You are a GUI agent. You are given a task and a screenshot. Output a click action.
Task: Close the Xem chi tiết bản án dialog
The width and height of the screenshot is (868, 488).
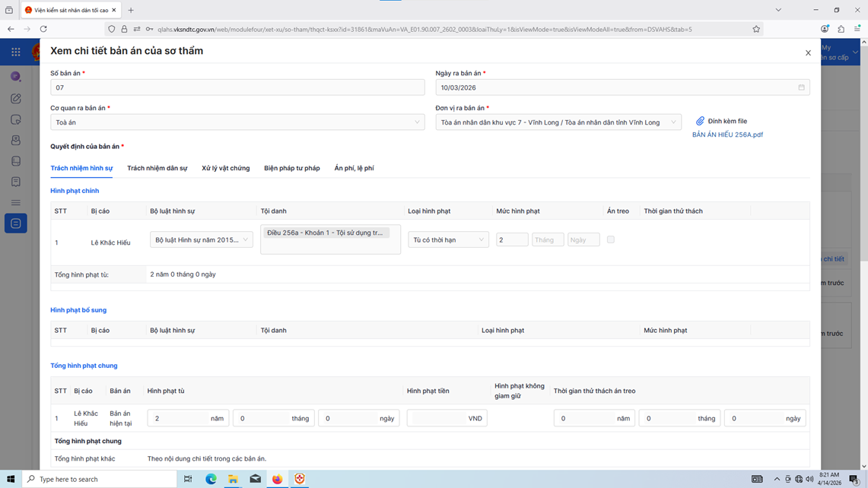(x=808, y=53)
